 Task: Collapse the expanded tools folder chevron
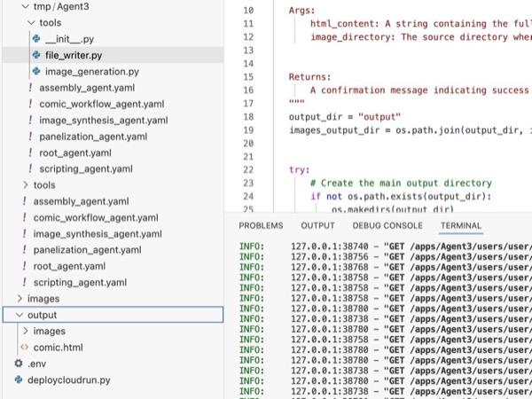pyautogui.click(x=32, y=23)
